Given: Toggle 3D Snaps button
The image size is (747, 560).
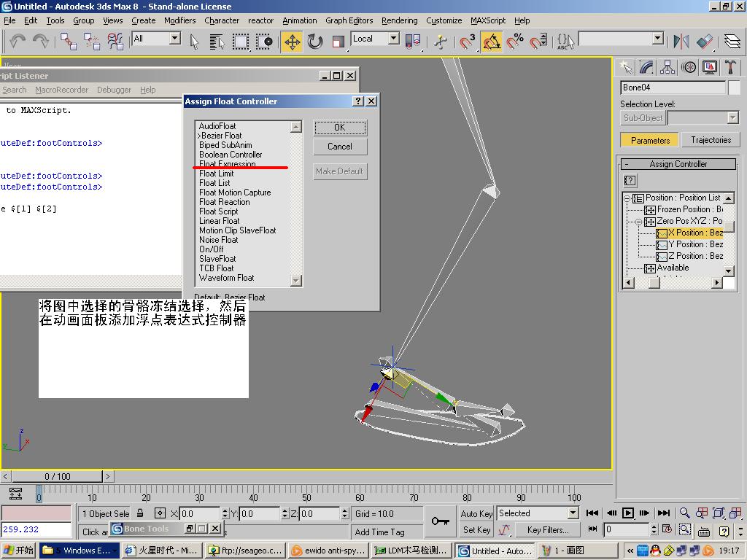Looking at the screenshot, I should tap(468, 42).
